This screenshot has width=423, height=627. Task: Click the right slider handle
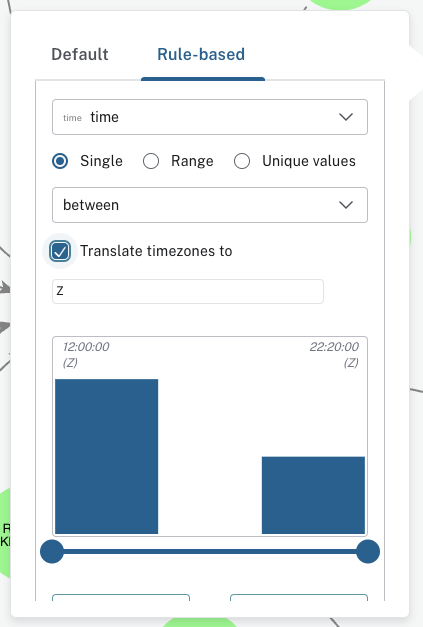(x=368, y=551)
